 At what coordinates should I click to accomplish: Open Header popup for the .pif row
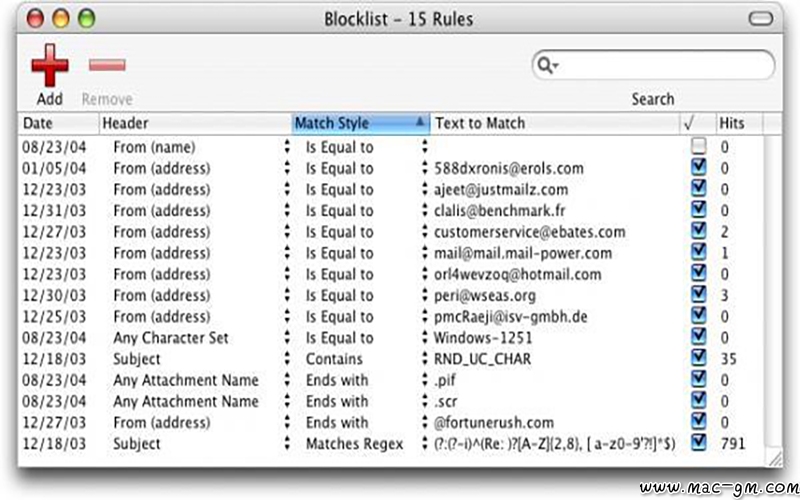(x=287, y=380)
